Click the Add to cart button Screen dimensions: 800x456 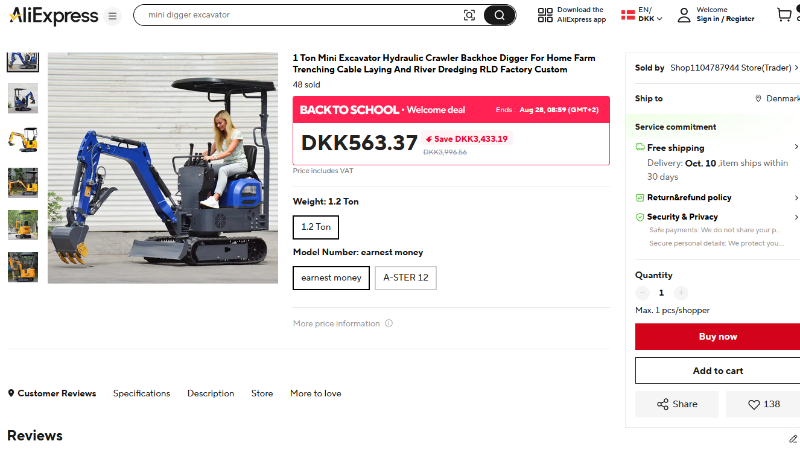[717, 371]
